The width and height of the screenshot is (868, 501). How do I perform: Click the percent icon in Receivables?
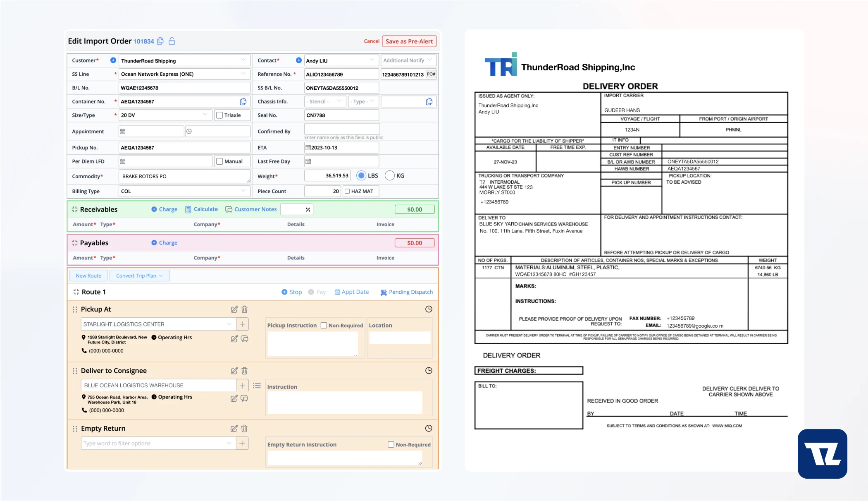point(308,210)
